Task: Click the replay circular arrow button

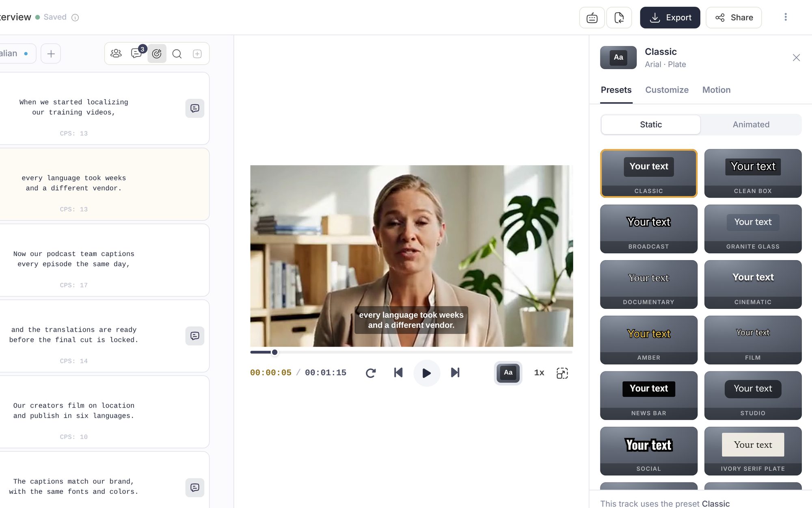Action: [371, 373]
